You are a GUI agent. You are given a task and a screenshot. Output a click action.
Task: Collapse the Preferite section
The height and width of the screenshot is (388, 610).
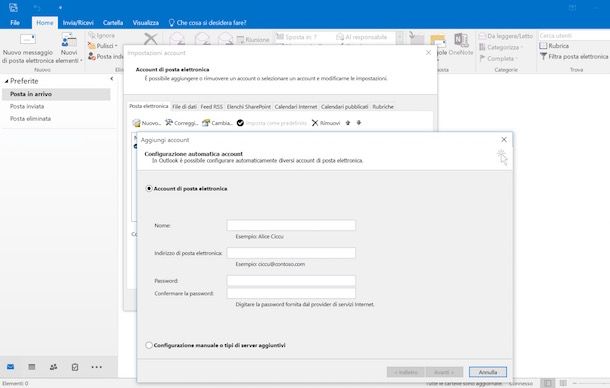coord(6,81)
